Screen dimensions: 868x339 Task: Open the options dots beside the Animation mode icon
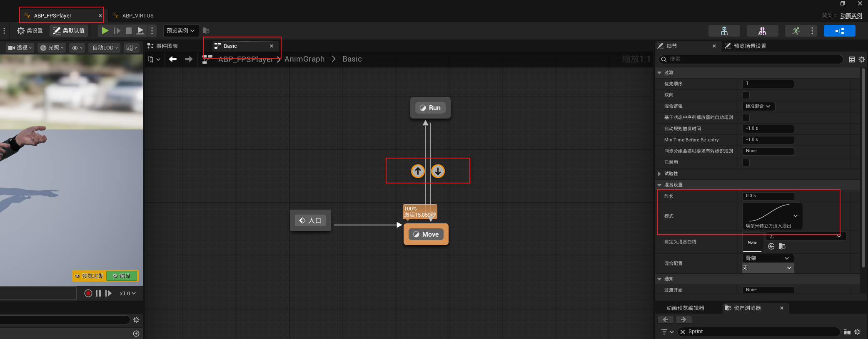[x=812, y=30]
